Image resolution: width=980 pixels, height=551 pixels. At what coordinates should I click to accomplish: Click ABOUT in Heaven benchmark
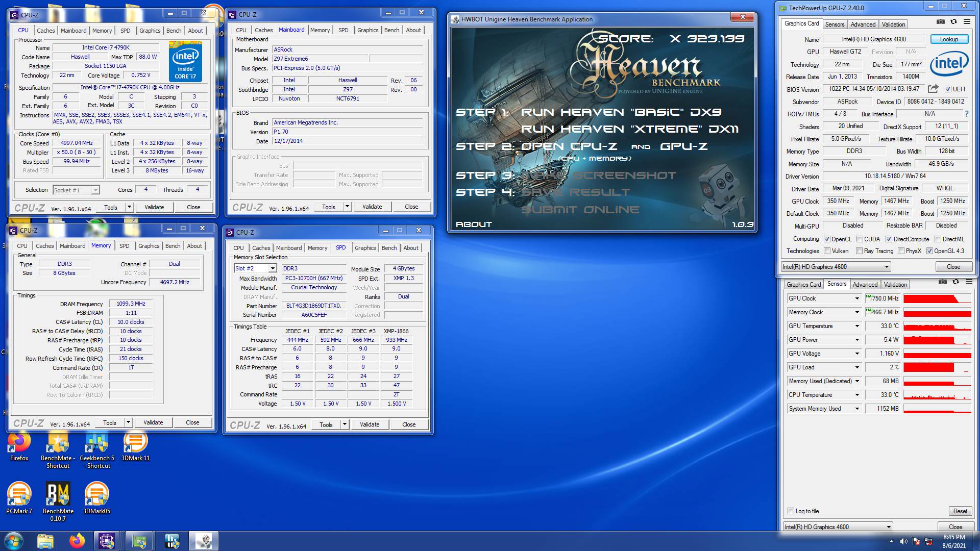[x=473, y=224]
